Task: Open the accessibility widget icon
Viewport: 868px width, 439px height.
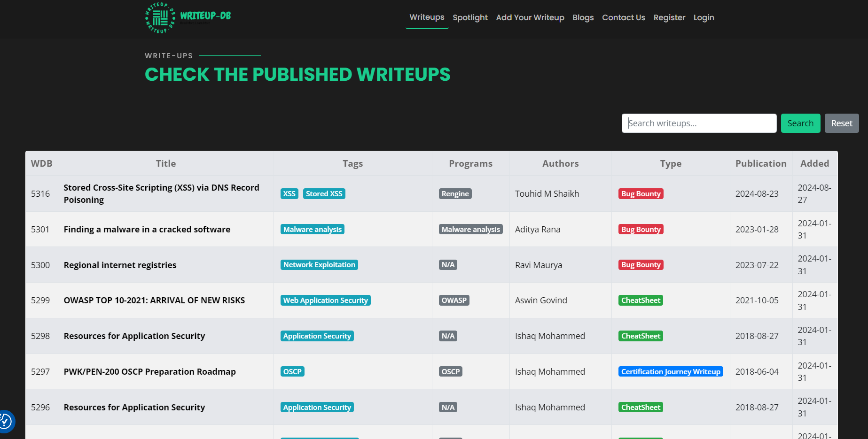Action: click(6, 421)
